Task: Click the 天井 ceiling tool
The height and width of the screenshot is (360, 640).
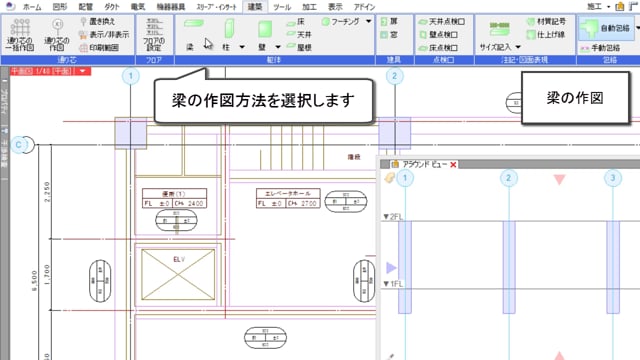Action: click(299, 34)
